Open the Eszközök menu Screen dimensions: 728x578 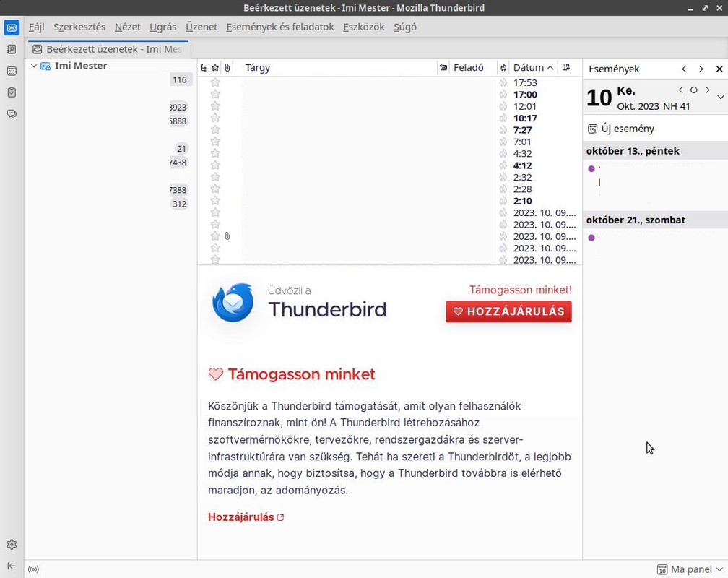(x=364, y=27)
